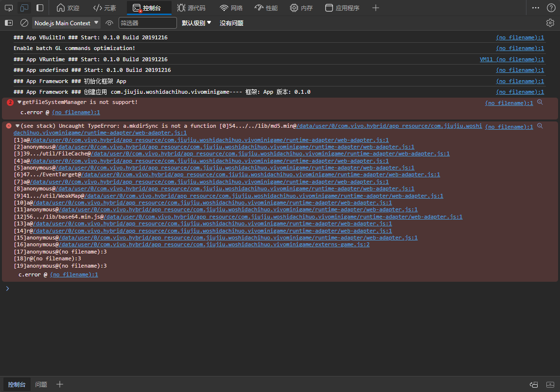Click the 没有问题 issues label
The image size is (560, 392).
point(231,23)
